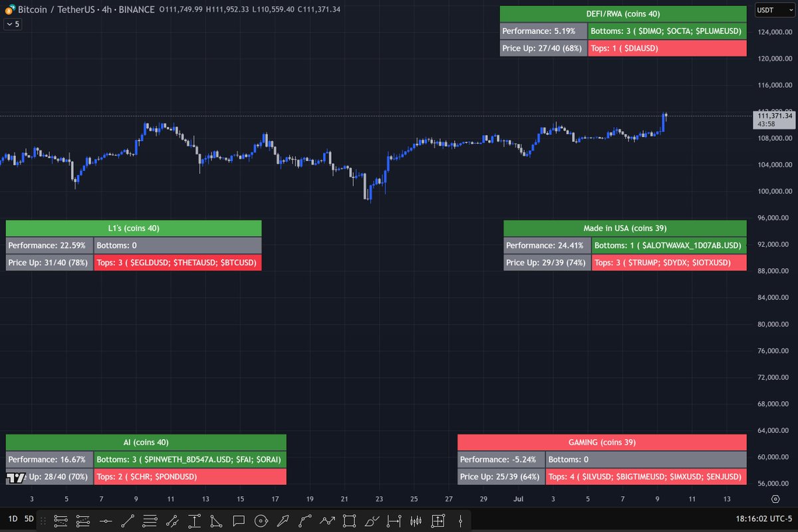
Task: Click the Tops: 1 ( $DIAUSD) cell
Action: point(668,48)
